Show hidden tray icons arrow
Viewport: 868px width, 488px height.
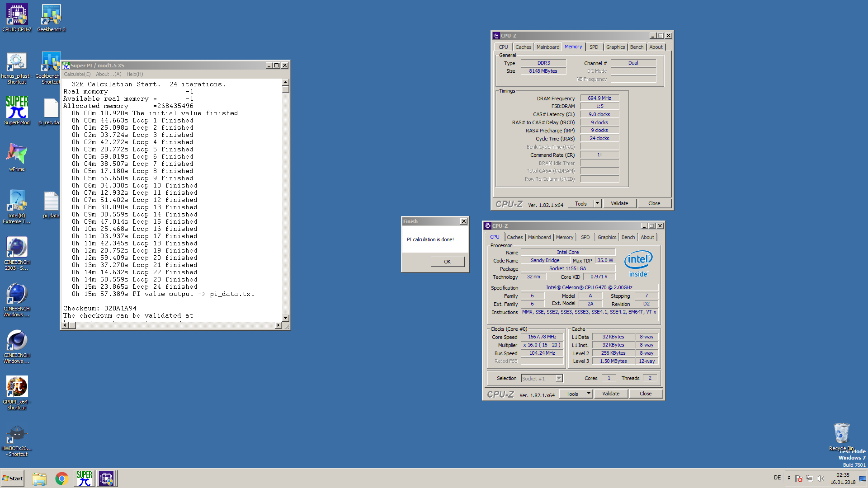(x=789, y=478)
